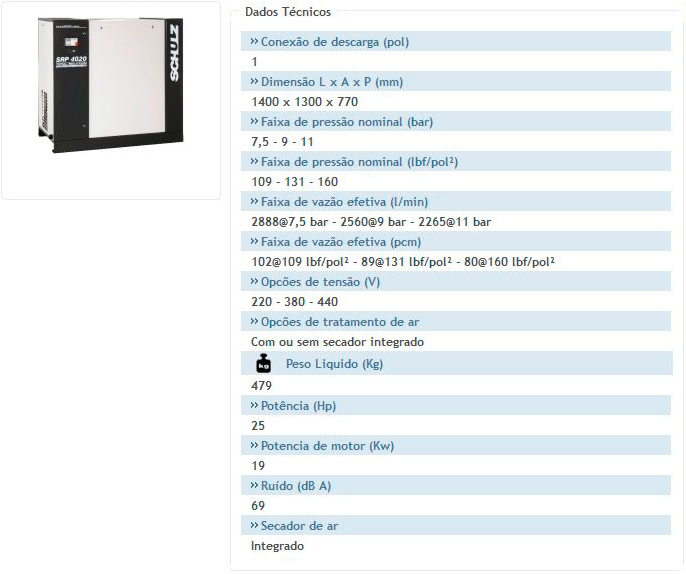Click the 220 - 380 - 440 voltage value
Image resolution: width=686 pixels, height=574 pixels.
pos(295,301)
